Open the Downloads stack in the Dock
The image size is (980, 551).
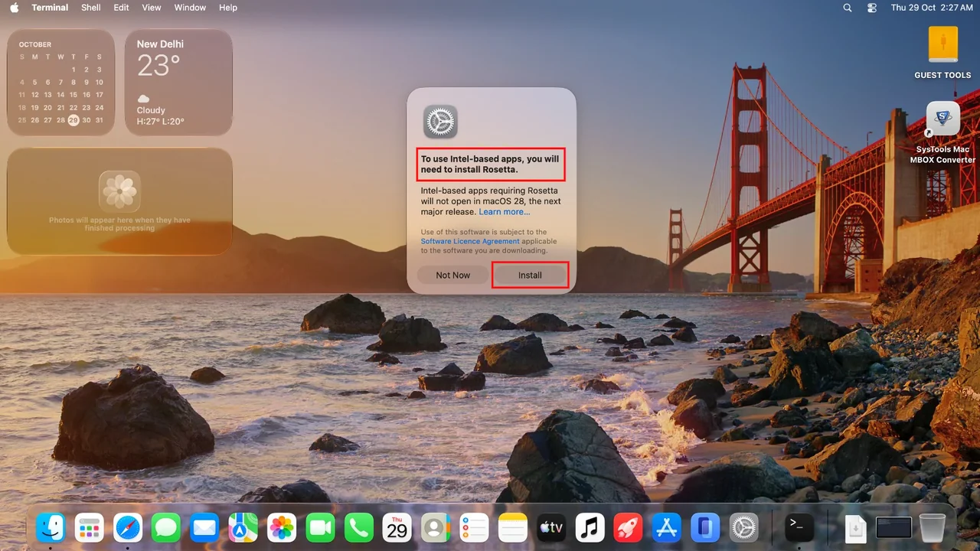pyautogui.click(x=855, y=527)
